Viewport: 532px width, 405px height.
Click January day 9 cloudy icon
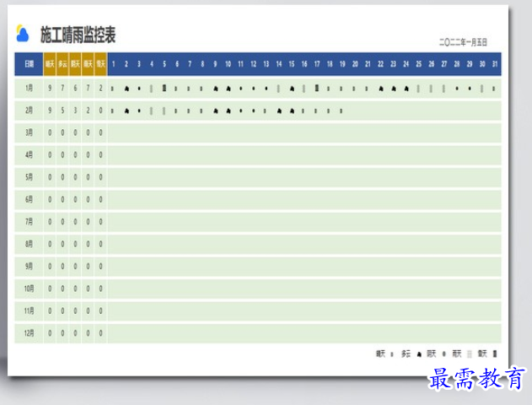[x=216, y=89]
